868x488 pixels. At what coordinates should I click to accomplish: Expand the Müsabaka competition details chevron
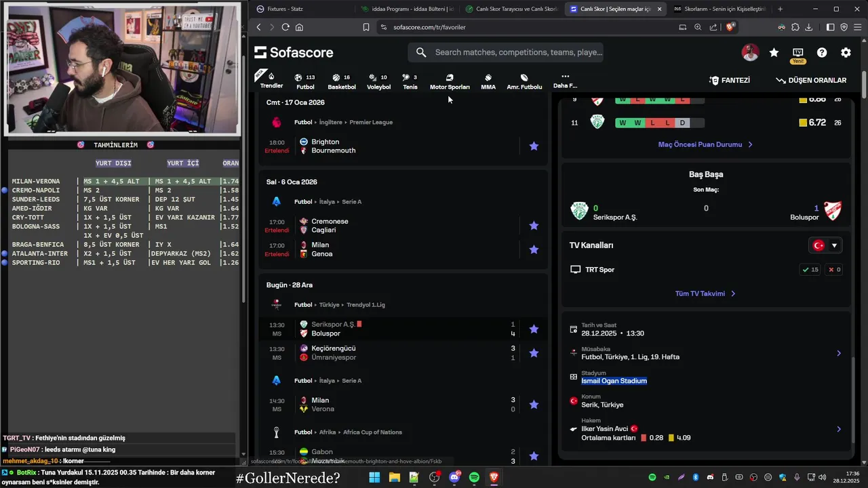(x=839, y=353)
